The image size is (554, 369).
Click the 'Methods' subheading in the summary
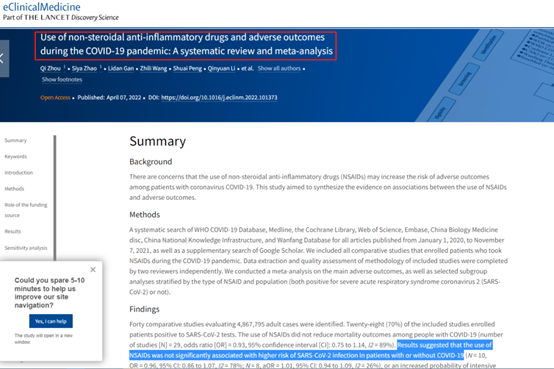point(145,215)
